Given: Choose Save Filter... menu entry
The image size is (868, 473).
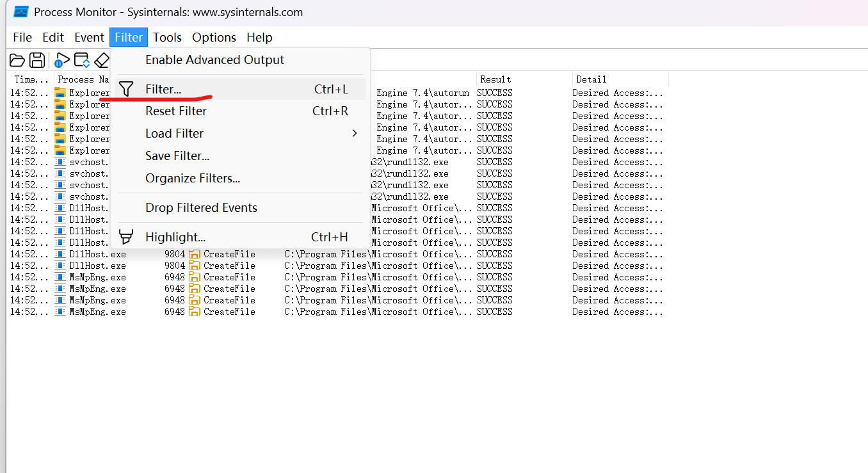Looking at the screenshot, I should coord(240,156).
